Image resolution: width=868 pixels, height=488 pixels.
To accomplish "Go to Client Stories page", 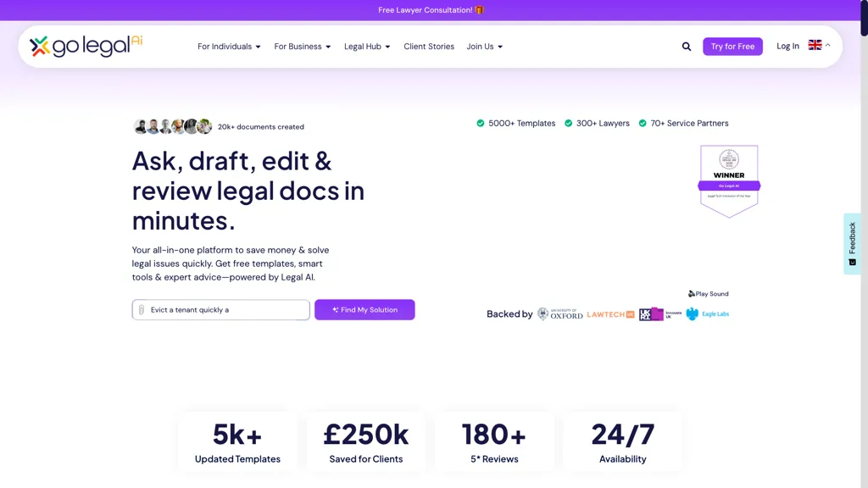I will click(429, 47).
